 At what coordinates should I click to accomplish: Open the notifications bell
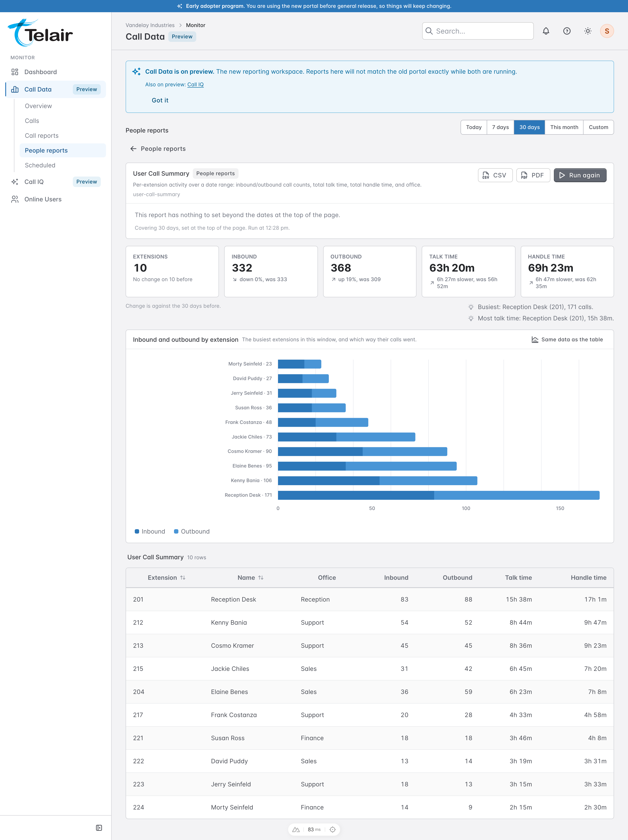546,31
